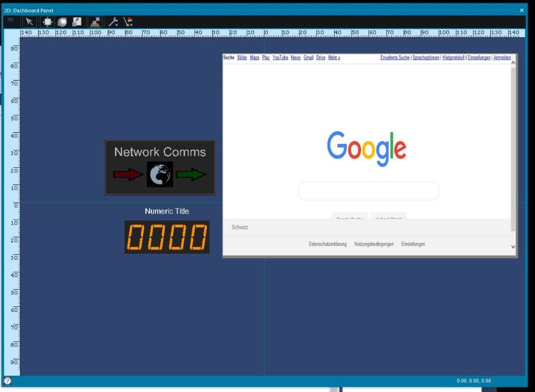Open the Webprotokoll link
The image size is (535, 392).
point(453,58)
